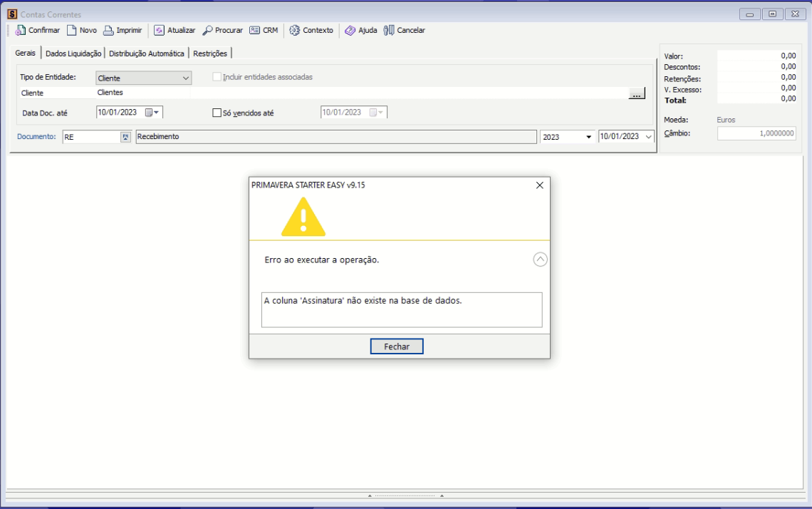Click the Confirmar toolbar icon

click(20, 31)
